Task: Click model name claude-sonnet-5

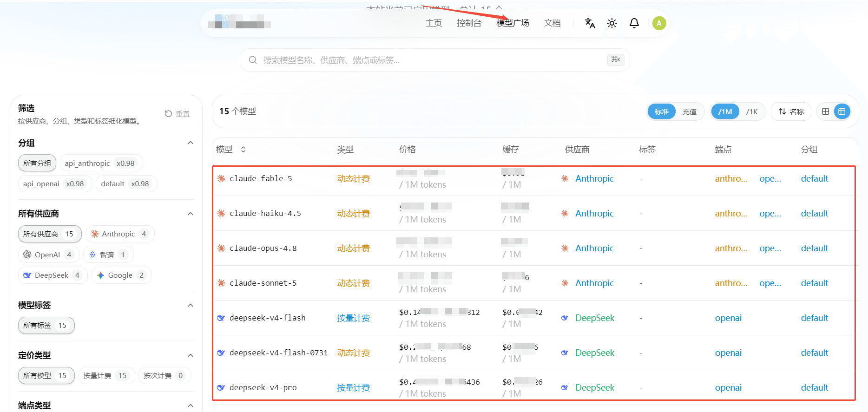Action: point(263,283)
